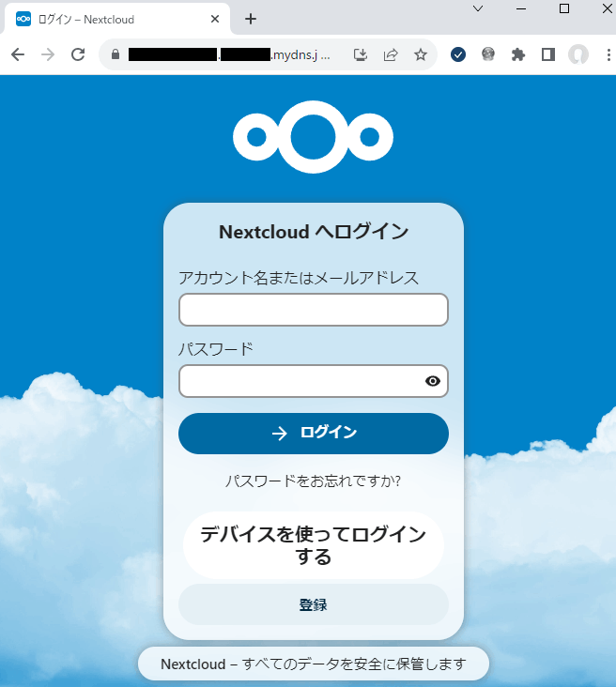The image size is (616, 687).
Task: Close the ログイン – Nextcloud tab
Action: coord(215,19)
